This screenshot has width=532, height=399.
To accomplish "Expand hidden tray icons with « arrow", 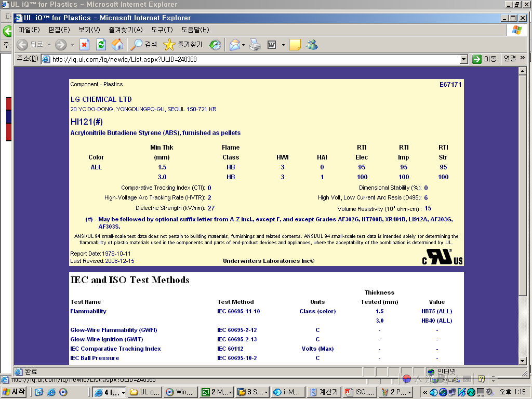I will [425, 392].
